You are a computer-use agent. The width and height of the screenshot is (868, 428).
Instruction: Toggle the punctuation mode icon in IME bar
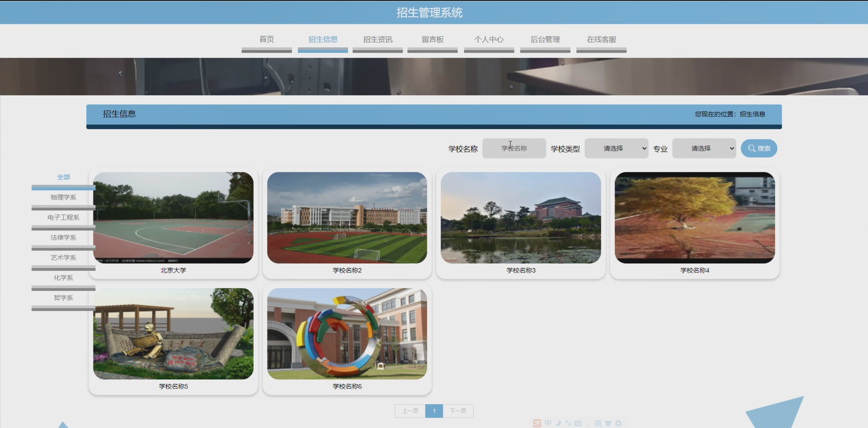coord(568,423)
